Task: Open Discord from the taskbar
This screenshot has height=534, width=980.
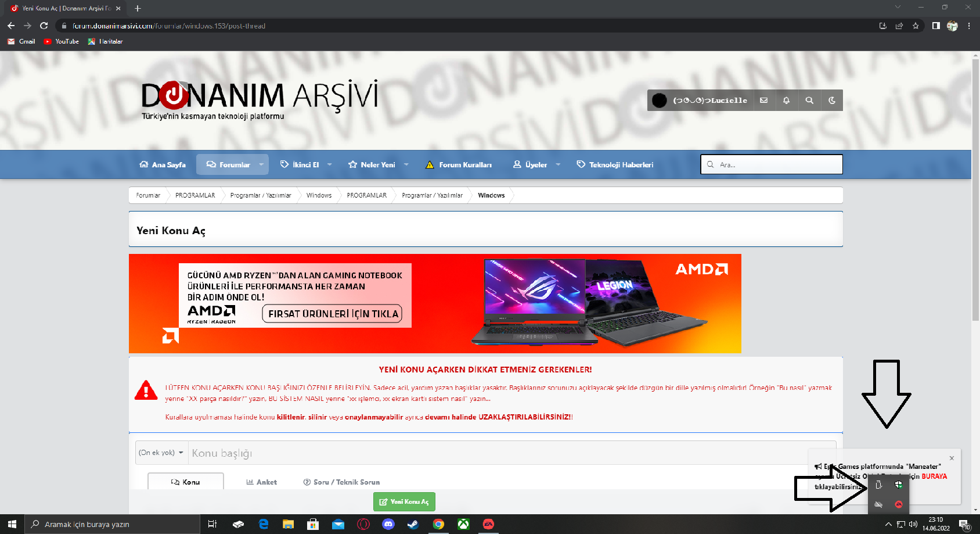Action: [x=388, y=524]
